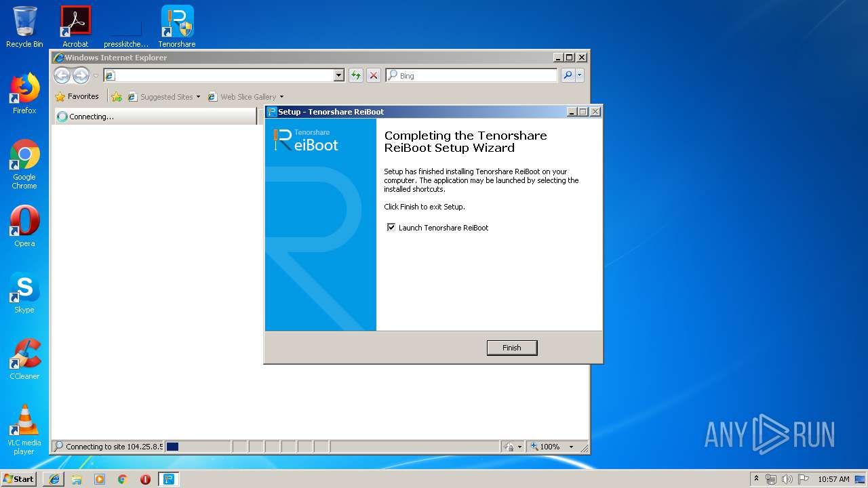Open Firefox desktop shortcut

click(x=24, y=94)
